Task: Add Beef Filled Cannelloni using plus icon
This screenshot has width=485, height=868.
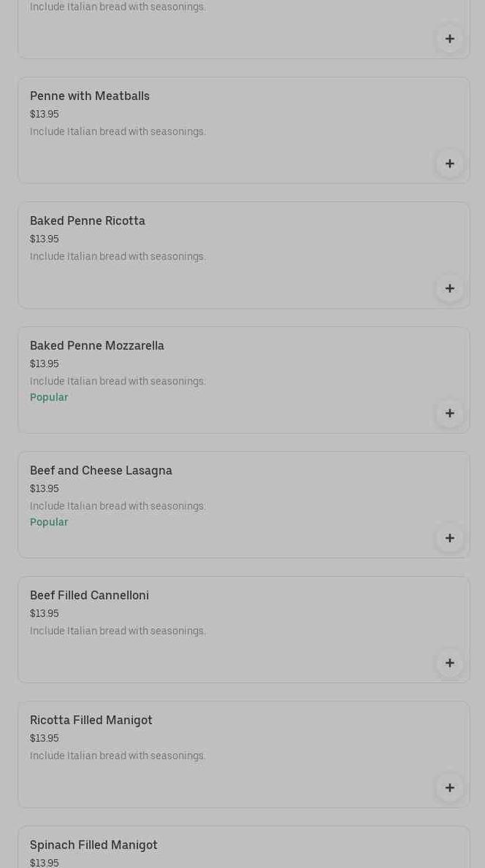Action: pyautogui.click(x=449, y=663)
